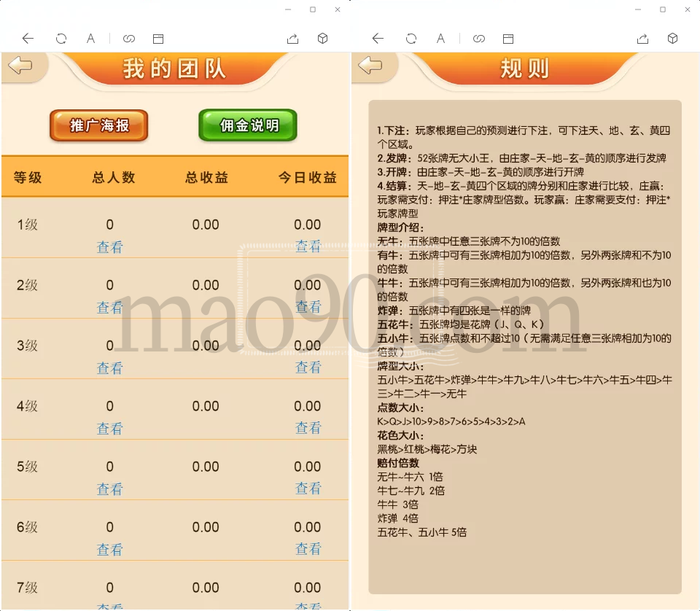The image size is (700, 611).
Task: Refresh the 规则 page using the reload icon
Action: 411,39
